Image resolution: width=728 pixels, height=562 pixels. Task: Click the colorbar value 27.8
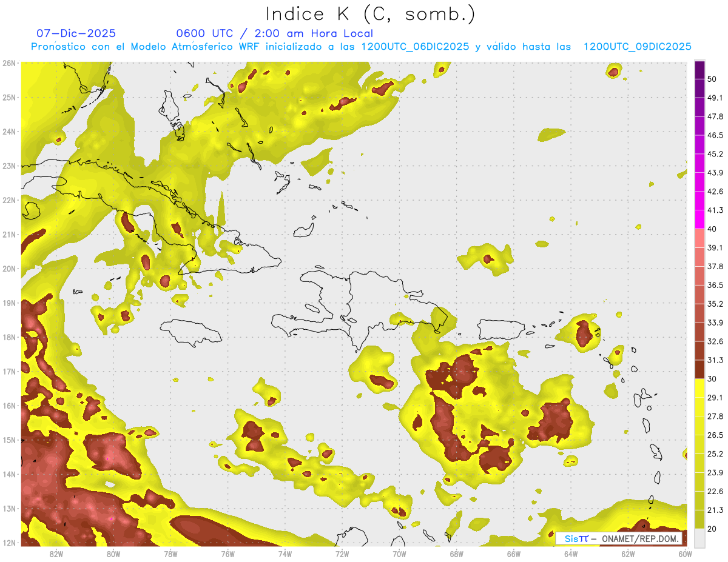[x=715, y=416]
